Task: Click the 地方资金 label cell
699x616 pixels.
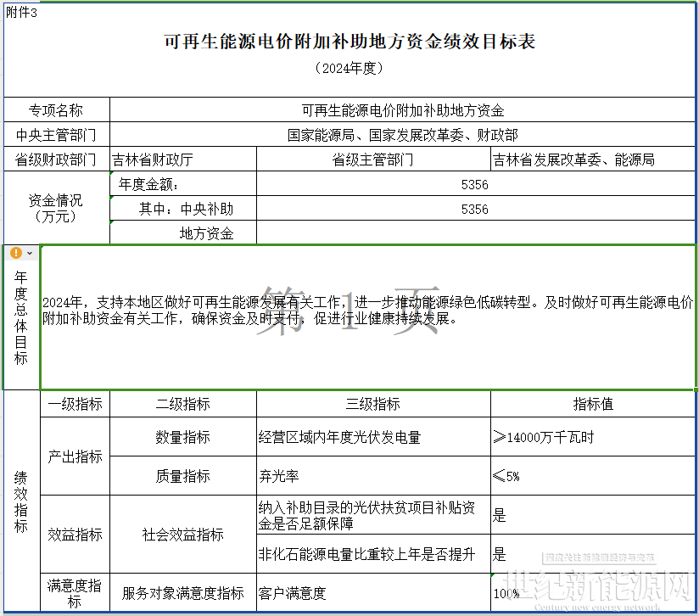Action: coord(183,232)
